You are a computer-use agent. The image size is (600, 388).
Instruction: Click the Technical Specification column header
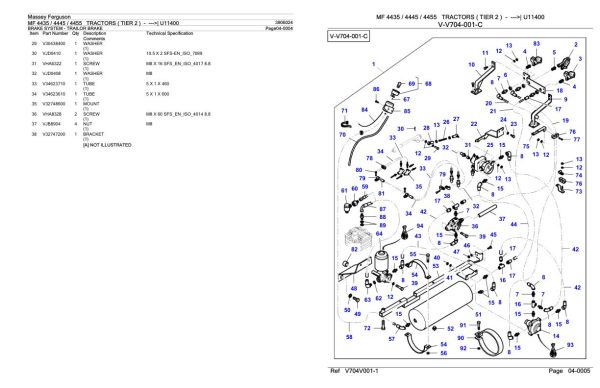tap(170, 34)
